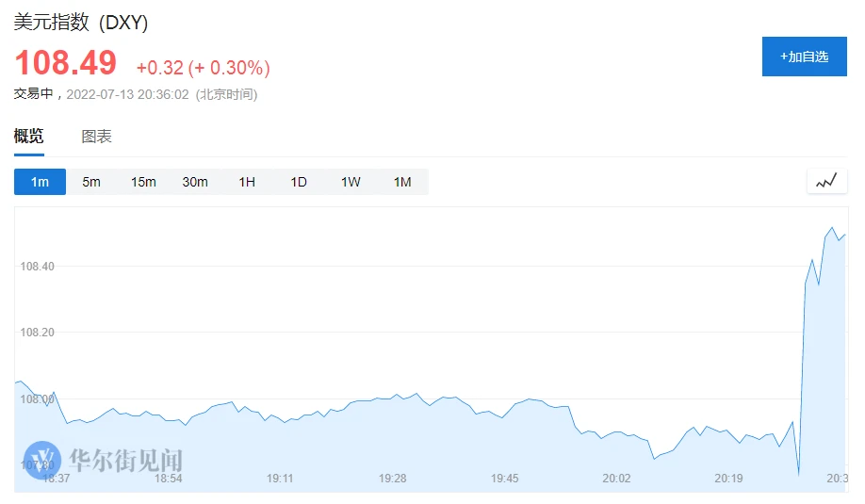Pick the 1W chart period
This screenshot has width=865, height=504.
[x=351, y=182]
